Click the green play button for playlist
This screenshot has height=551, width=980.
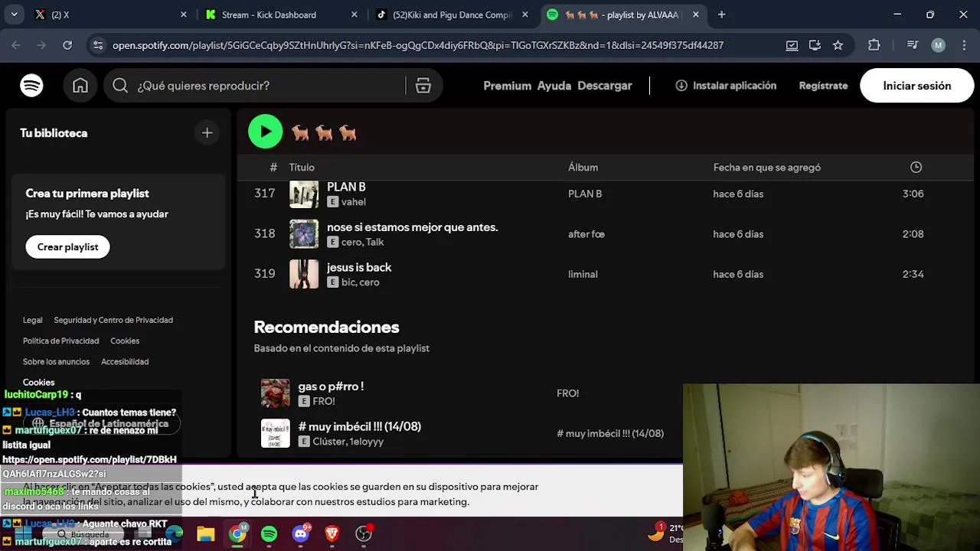(266, 132)
